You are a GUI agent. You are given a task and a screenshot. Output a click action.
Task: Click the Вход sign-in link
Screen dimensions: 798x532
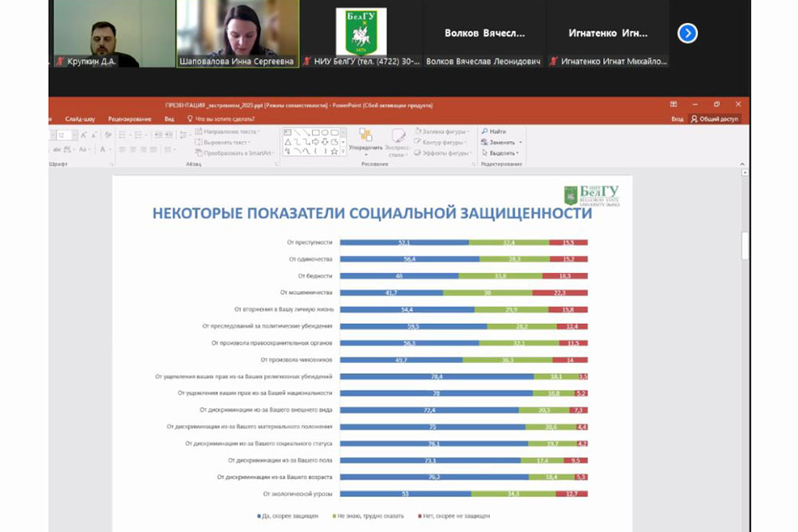point(677,119)
